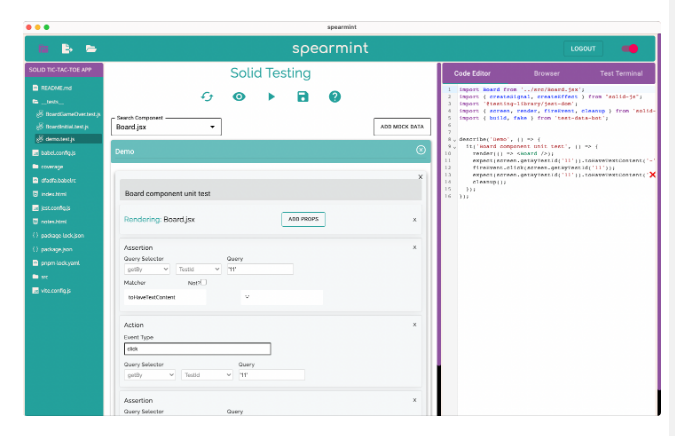This screenshot has height=436, width=675.
Task: Remove the first Assertion block
Action: [415, 247]
